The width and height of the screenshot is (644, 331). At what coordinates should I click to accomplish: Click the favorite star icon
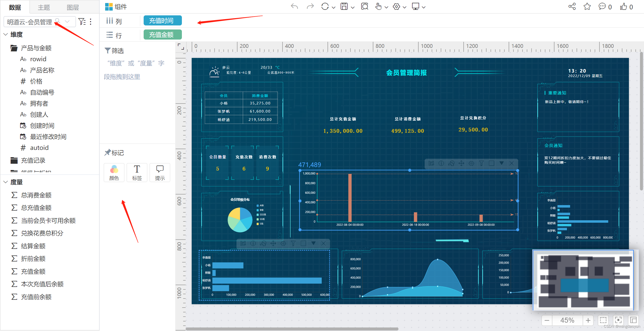(x=587, y=7)
